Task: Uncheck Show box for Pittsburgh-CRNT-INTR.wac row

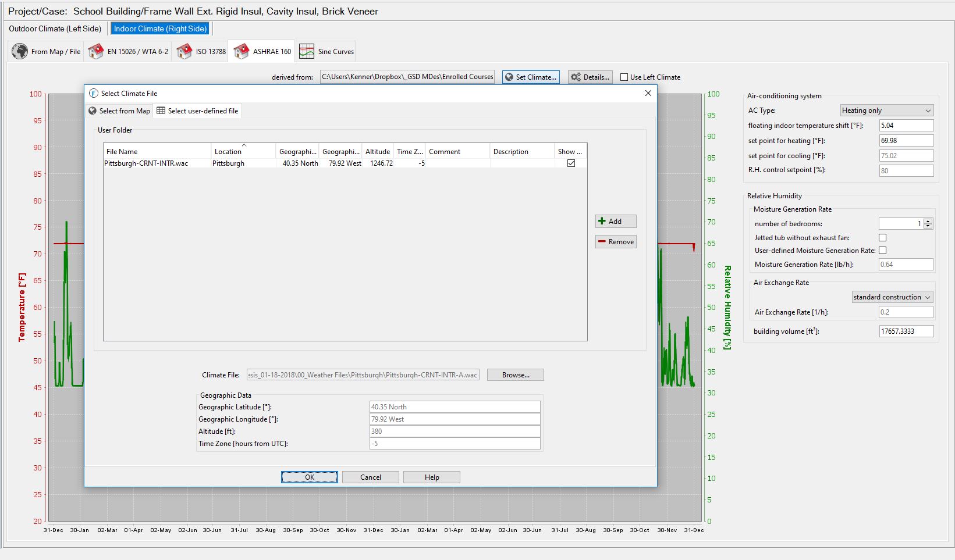Action: coord(571,163)
